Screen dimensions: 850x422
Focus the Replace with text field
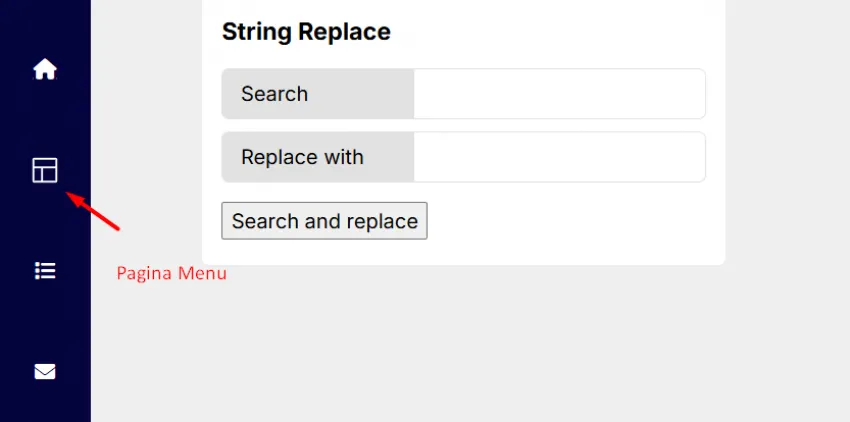559,157
